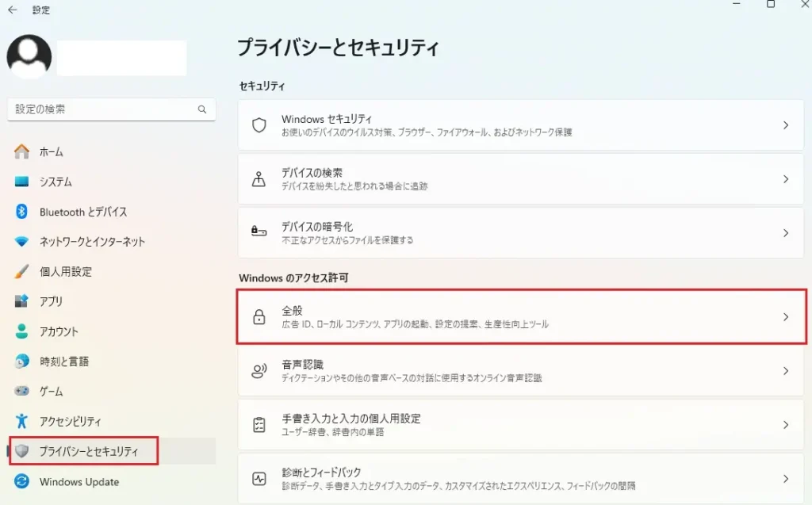The width and height of the screenshot is (812, 505).
Task: Open アクセシビリティ settings label
Action: pos(70,421)
